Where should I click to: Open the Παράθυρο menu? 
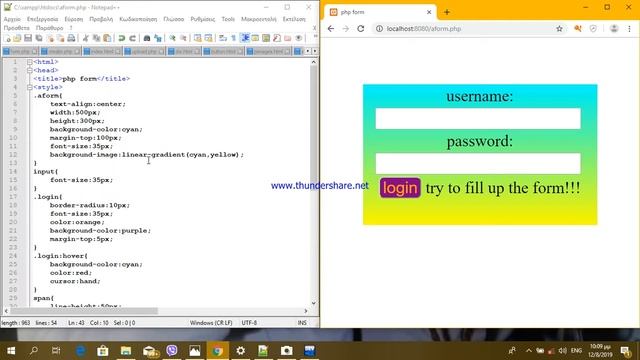[49, 28]
